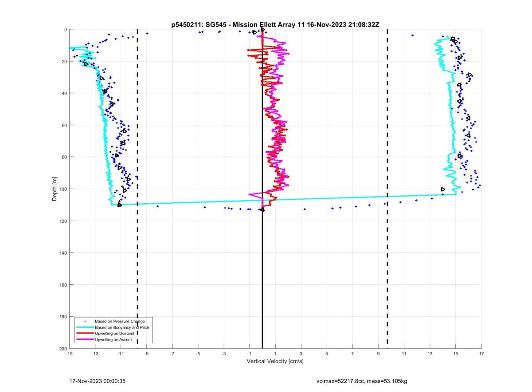Click the right dashed vertical limit line
532x392 pixels.
pos(387,189)
